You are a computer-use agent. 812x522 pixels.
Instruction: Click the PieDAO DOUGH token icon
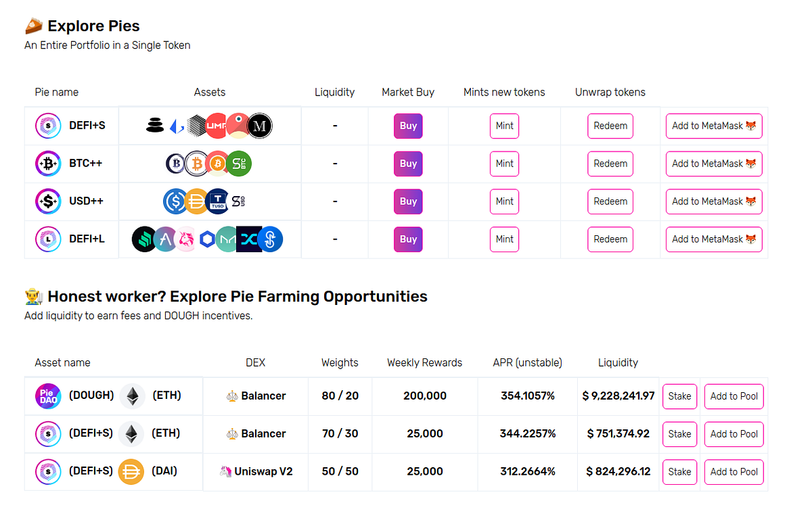(48, 396)
